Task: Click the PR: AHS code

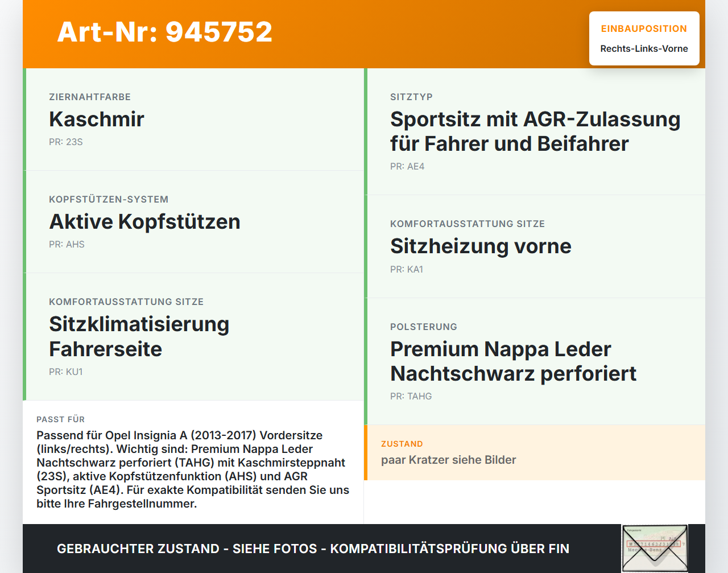Action: point(67,244)
